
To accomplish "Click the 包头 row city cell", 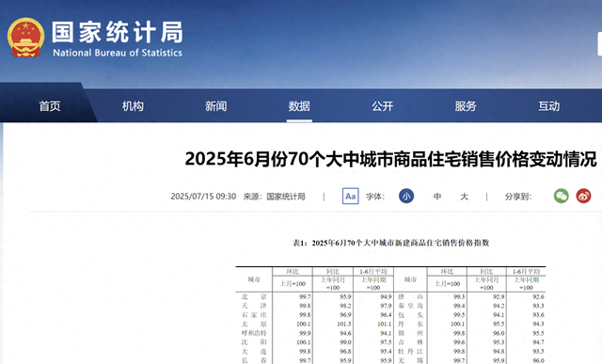I will (x=410, y=315).
